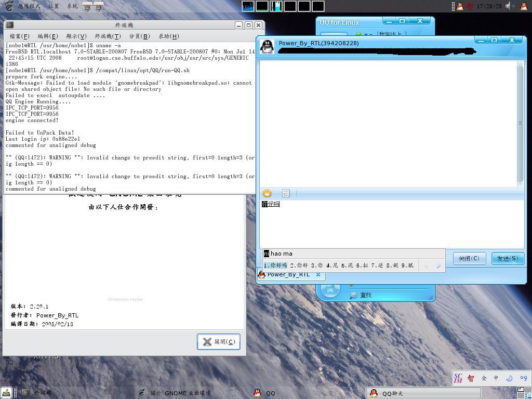The image size is (532, 399).
Task: Go to previous candidate page arrow
Action: (x=426, y=265)
